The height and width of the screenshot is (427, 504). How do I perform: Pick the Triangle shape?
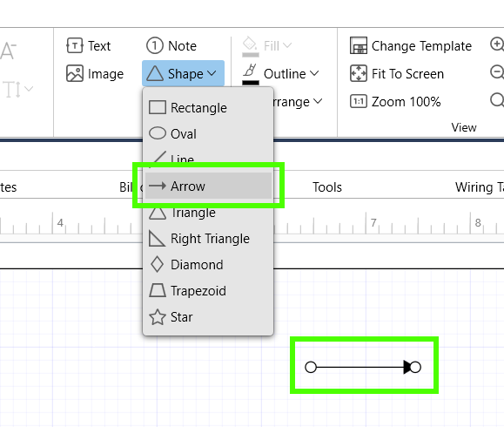(x=208, y=213)
